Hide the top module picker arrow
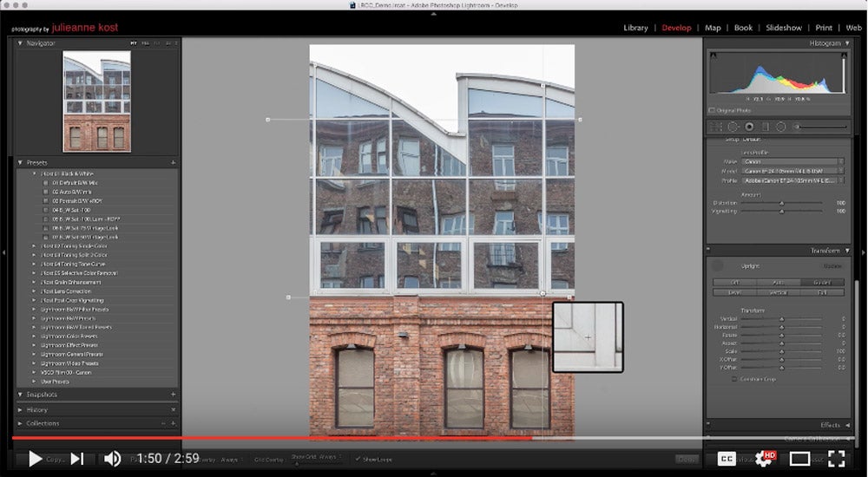The width and height of the screenshot is (868, 477). (x=433, y=14)
